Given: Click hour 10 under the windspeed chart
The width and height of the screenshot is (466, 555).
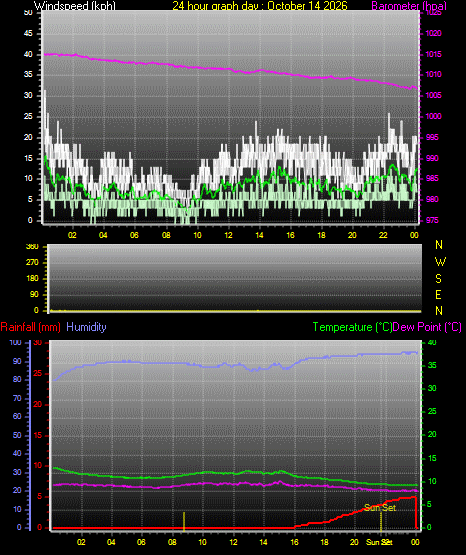Looking at the screenshot, I should (x=197, y=235).
